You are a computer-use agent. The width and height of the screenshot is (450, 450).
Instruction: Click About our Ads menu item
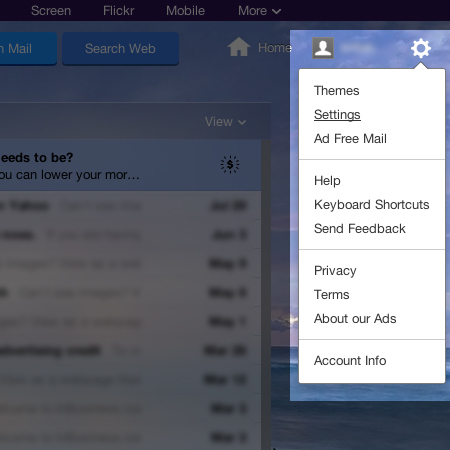click(x=355, y=319)
